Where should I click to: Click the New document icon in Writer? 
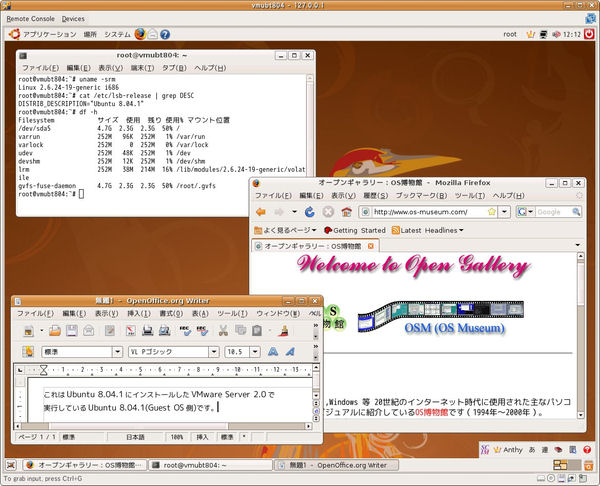click(29, 331)
